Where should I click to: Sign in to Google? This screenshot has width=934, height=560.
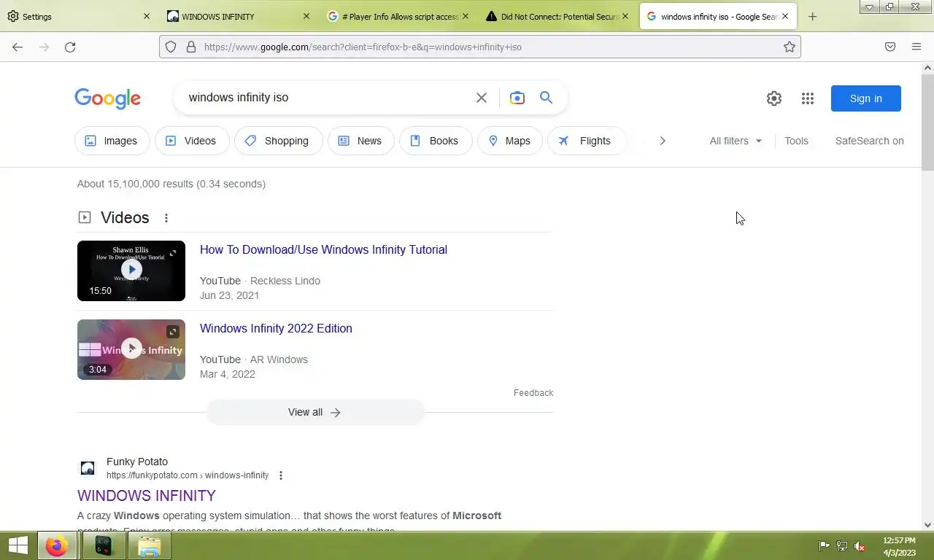click(866, 98)
